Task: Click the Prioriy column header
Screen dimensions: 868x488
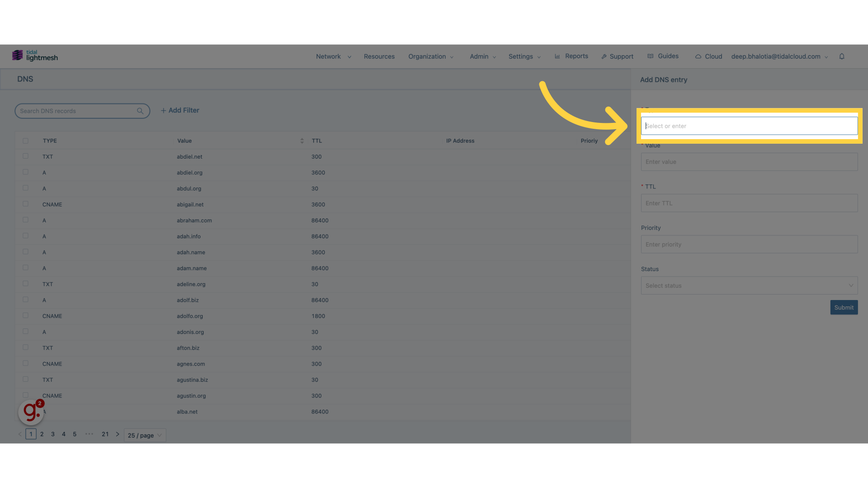Action: point(589,141)
